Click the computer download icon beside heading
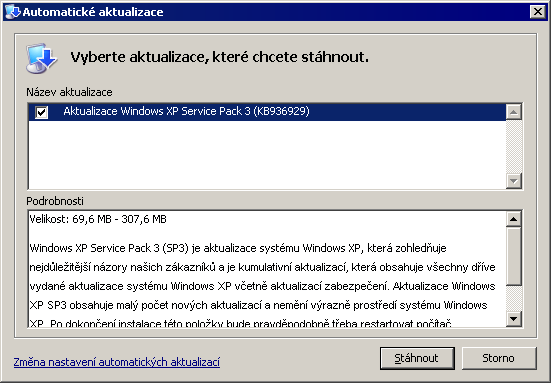 pyautogui.click(x=41, y=58)
